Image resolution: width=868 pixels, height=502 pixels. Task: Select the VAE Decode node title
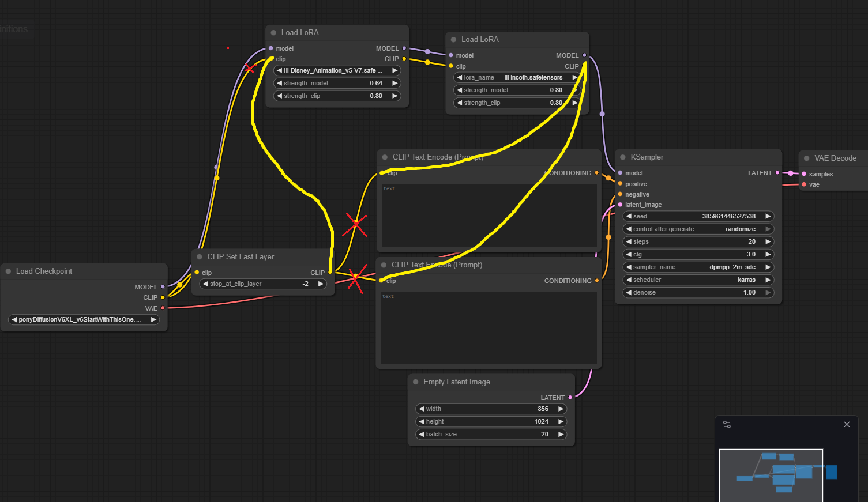[x=835, y=158]
